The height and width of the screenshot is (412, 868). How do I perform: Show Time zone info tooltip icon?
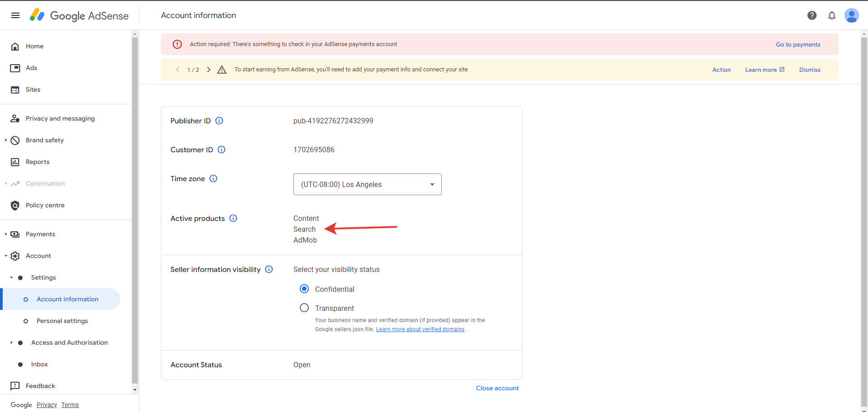[213, 178]
